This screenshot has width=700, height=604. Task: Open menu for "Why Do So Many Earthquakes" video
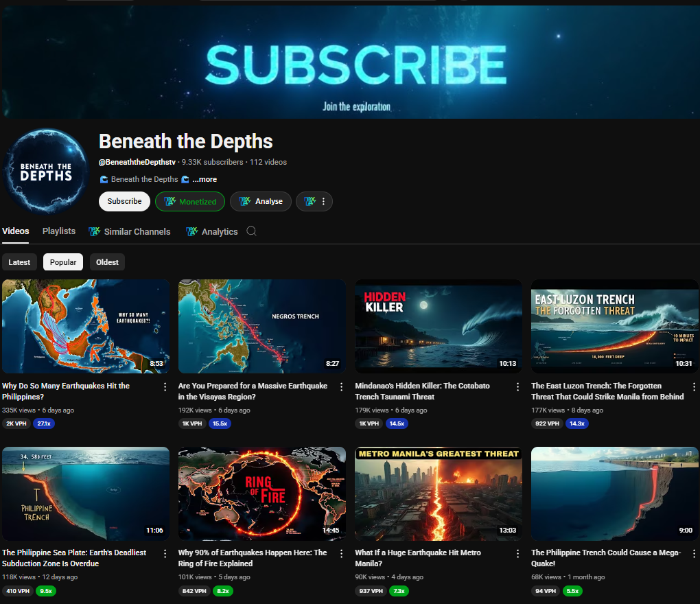[165, 386]
